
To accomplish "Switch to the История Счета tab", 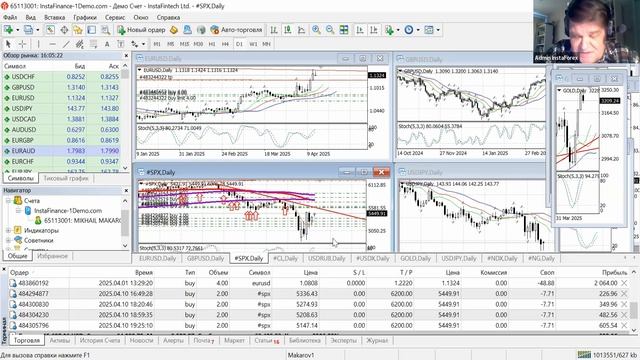I will tap(100, 340).
